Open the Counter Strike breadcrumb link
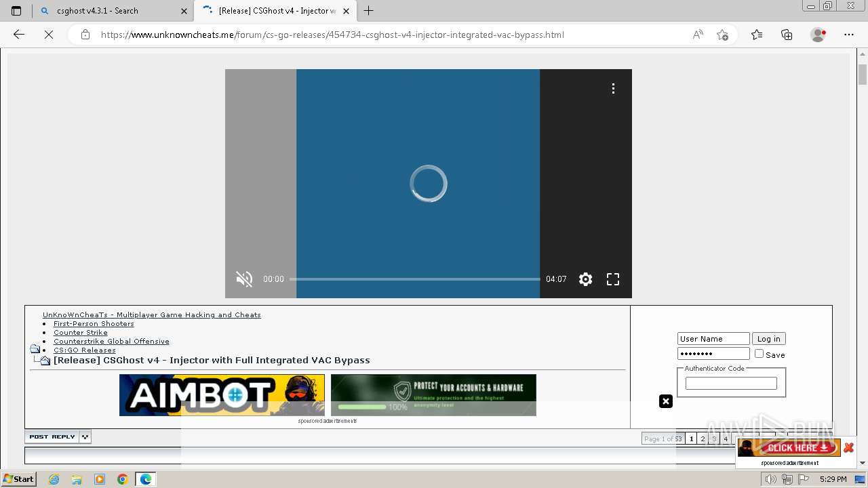The height and width of the screenshot is (488, 868). point(81,332)
